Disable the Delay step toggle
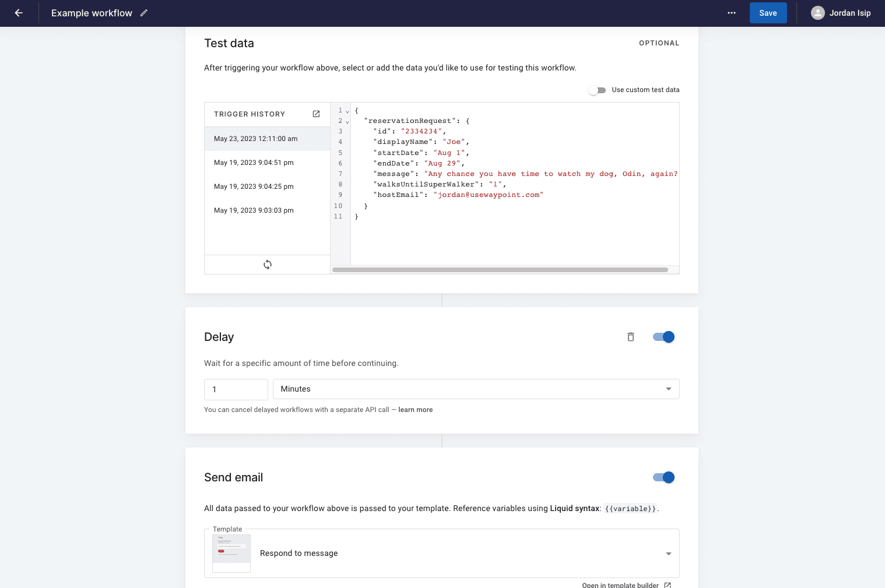This screenshot has width=885, height=588. [x=663, y=337]
